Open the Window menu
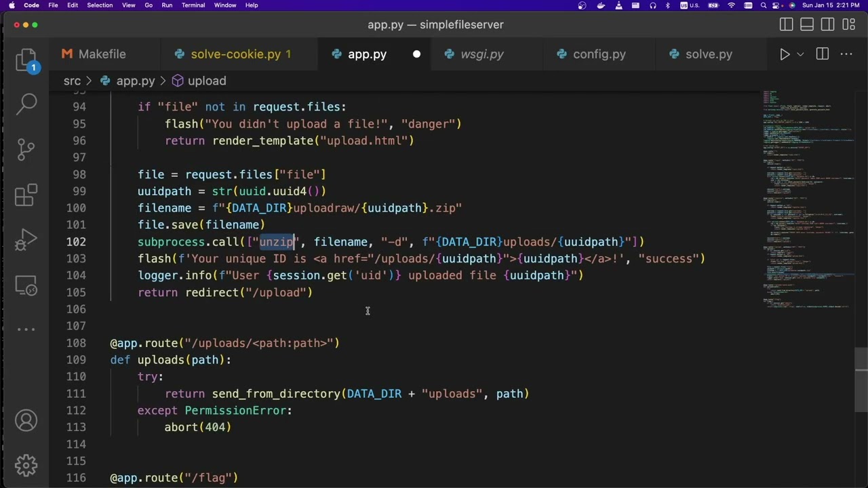The width and height of the screenshot is (868, 488). (x=225, y=5)
